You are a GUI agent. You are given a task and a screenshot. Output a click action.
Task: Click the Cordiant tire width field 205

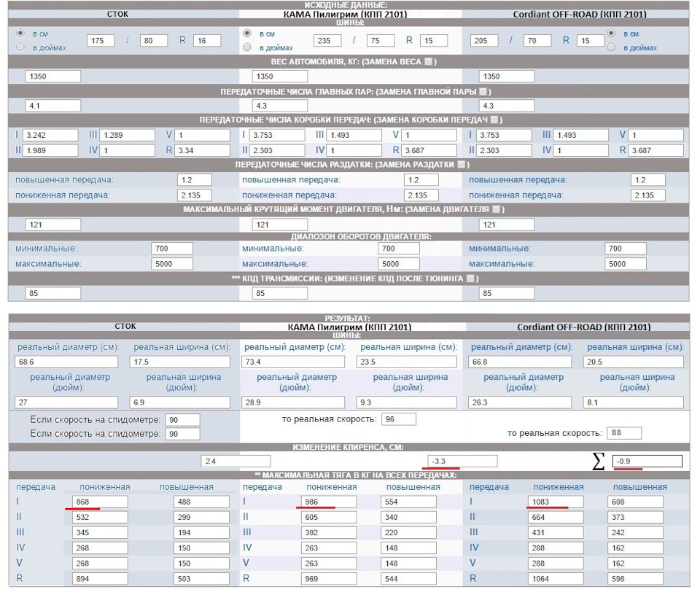(484, 41)
